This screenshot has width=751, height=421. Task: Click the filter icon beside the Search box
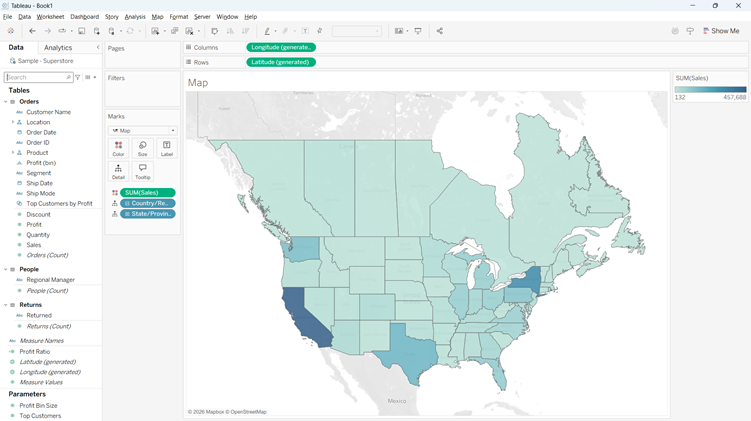(x=78, y=77)
